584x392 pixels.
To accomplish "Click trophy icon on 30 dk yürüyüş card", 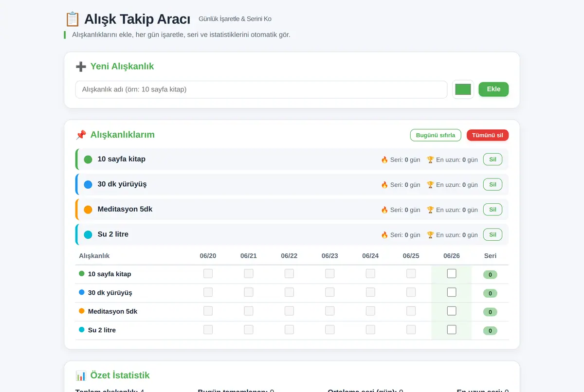I will coord(430,185).
